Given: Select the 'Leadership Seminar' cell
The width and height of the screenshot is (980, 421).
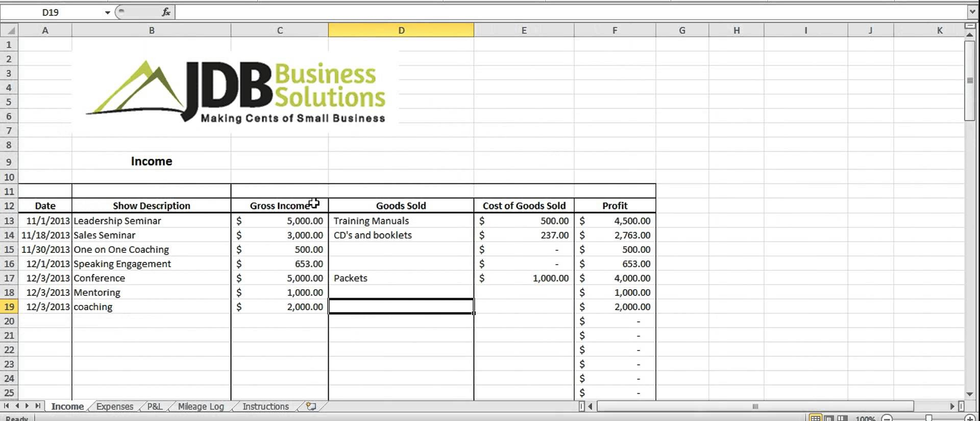Looking at the screenshot, I should click(x=152, y=221).
